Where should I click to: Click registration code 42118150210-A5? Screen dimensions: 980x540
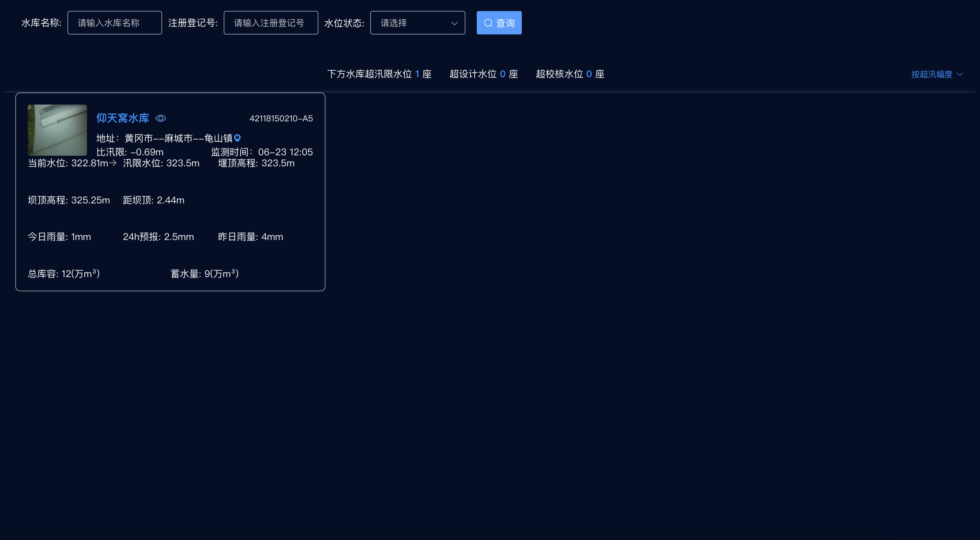click(281, 118)
